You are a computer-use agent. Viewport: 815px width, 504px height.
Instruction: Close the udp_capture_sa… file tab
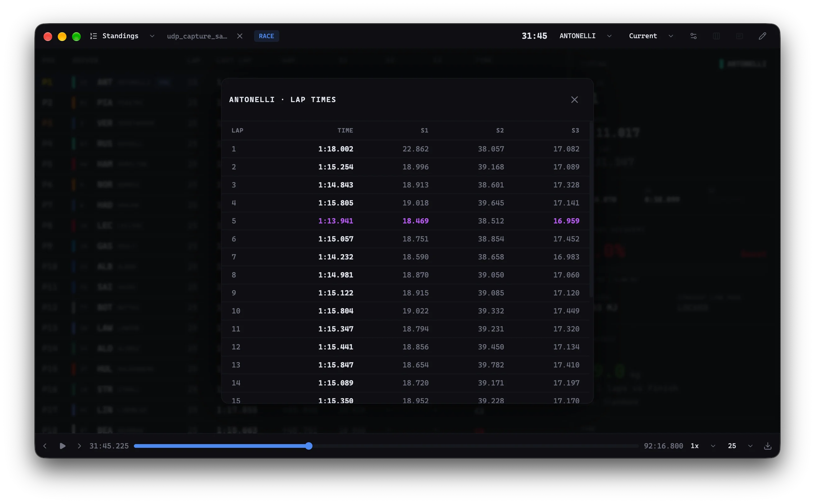point(240,36)
